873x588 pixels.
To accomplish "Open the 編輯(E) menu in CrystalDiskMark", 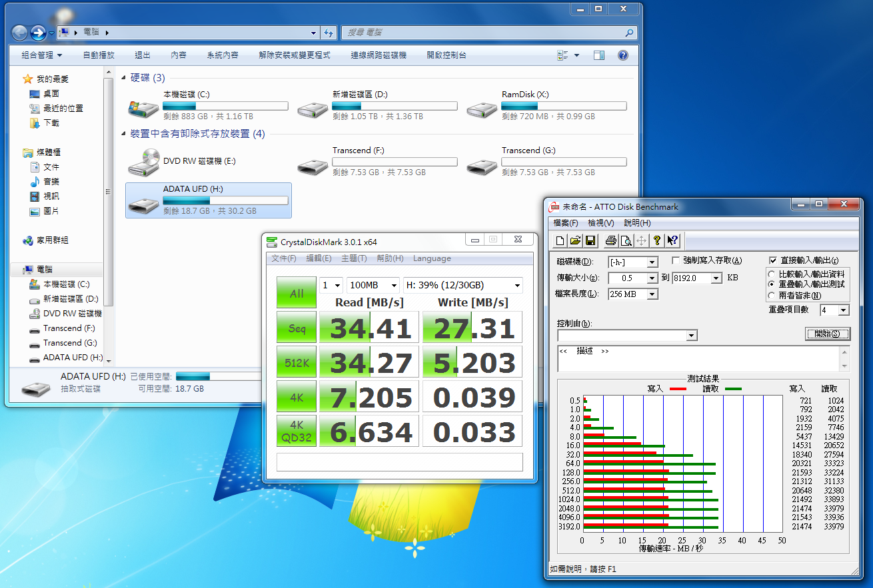I will (x=319, y=258).
